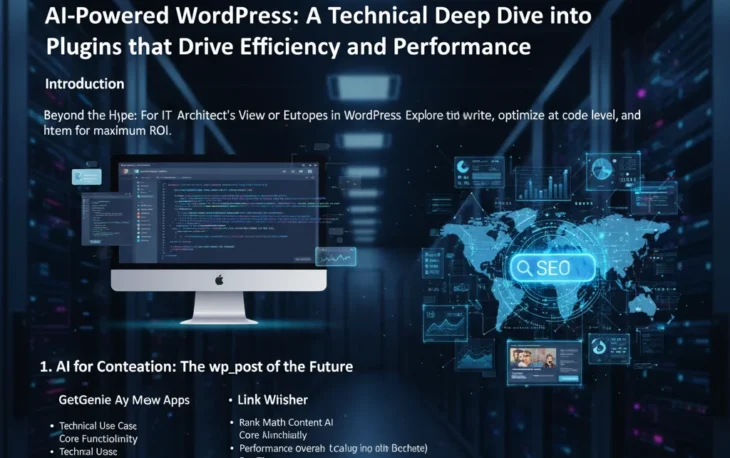Click the pie chart panel above Asia
This screenshot has width=730, height=458.
click(x=612, y=169)
